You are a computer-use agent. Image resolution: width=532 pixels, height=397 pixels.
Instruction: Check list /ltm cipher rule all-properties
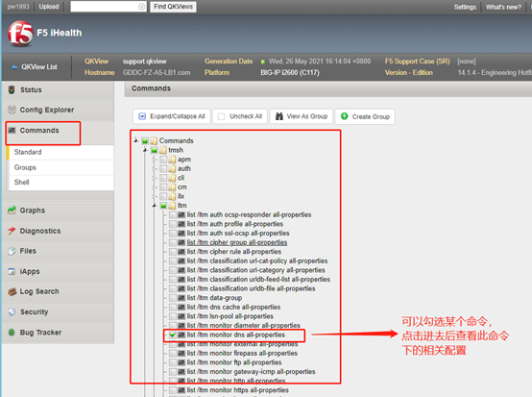(173, 252)
